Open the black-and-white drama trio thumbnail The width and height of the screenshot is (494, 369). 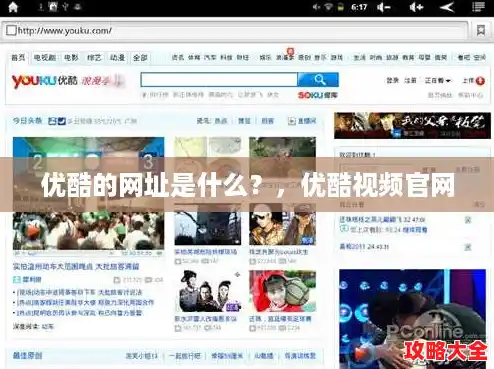pyautogui.click(x=207, y=291)
